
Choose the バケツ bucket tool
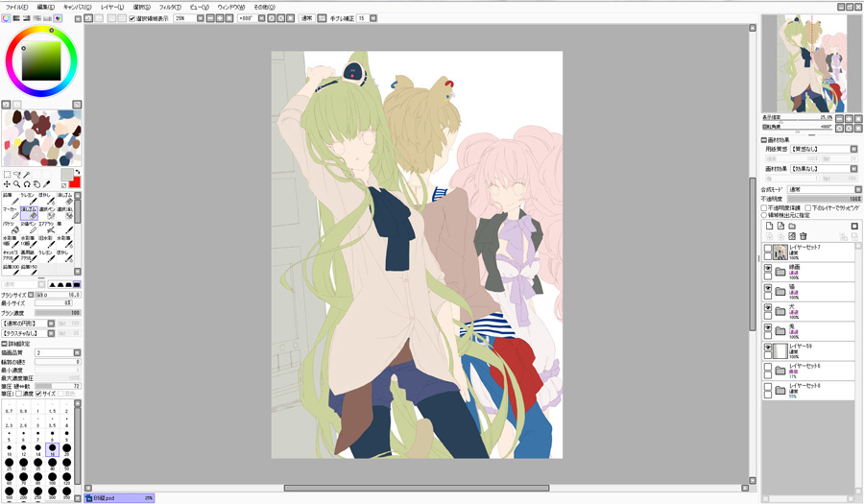[11, 228]
